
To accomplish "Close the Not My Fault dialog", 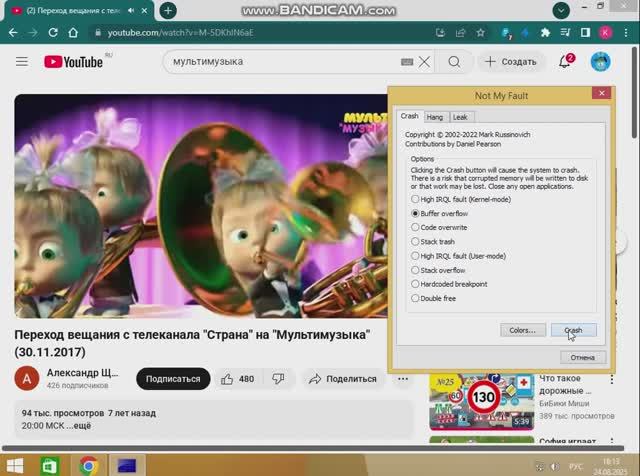I will coord(601,93).
